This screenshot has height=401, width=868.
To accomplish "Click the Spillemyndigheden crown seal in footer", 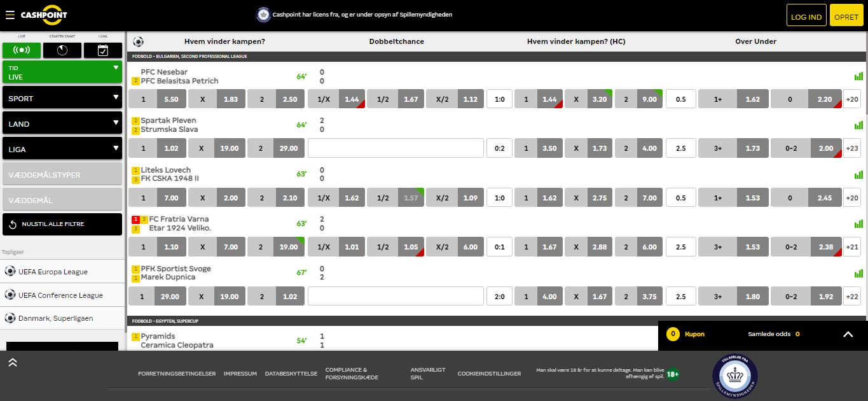I will coord(735,376).
